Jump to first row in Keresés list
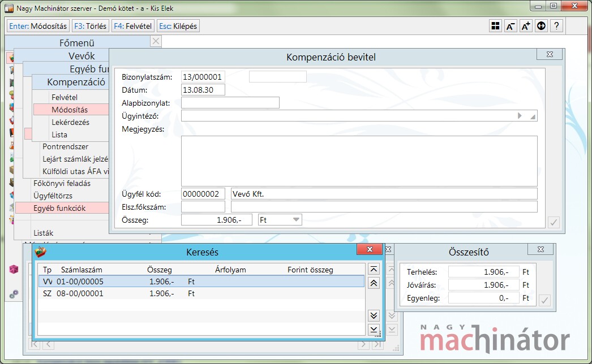The width and height of the screenshot is (592, 364). coord(374,269)
